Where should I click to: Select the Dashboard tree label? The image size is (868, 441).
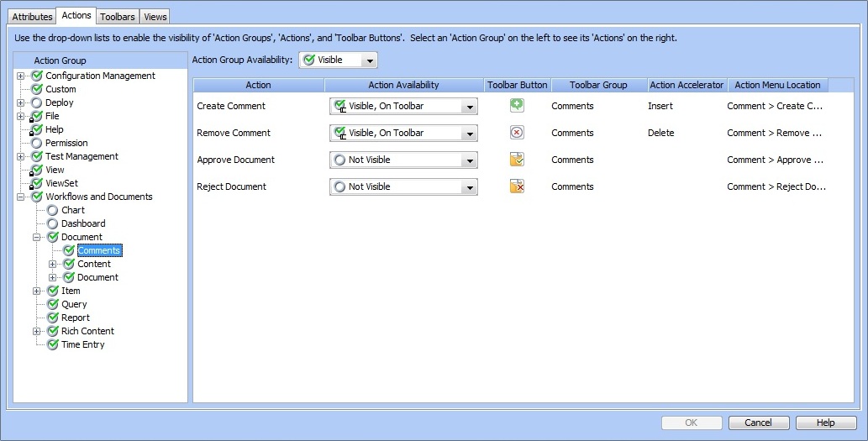coord(83,223)
